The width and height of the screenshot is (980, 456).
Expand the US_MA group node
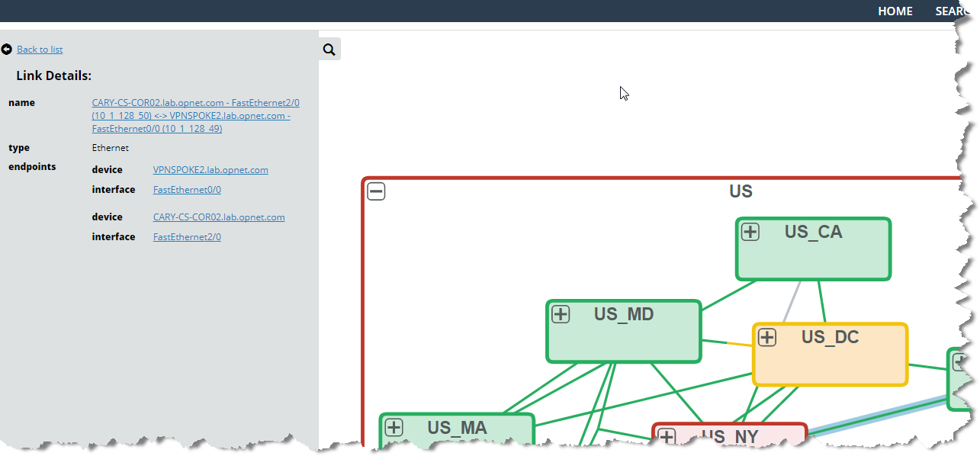(394, 427)
